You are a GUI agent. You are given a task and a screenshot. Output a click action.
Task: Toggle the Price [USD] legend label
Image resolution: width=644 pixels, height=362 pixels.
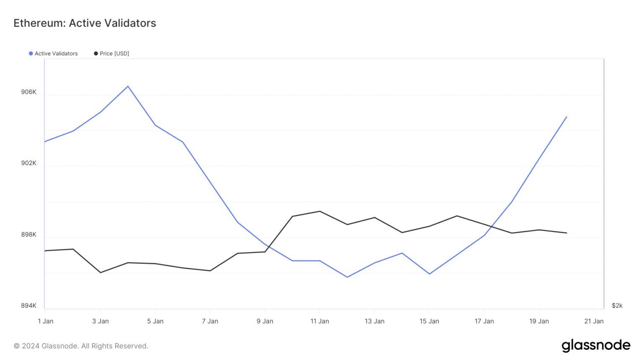[x=114, y=54]
